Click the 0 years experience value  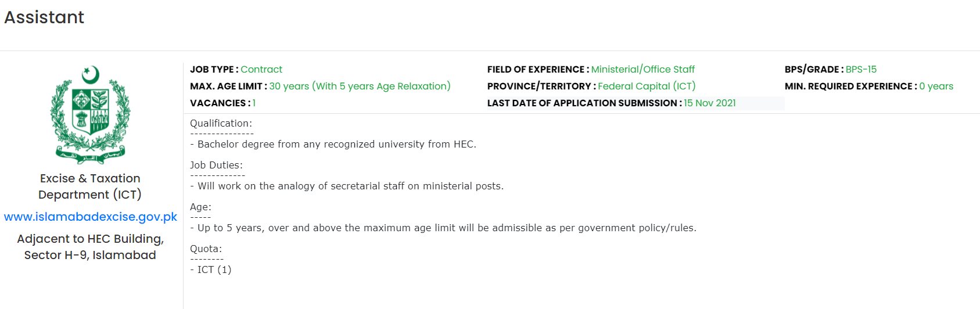pyautogui.click(x=936, y=86)
